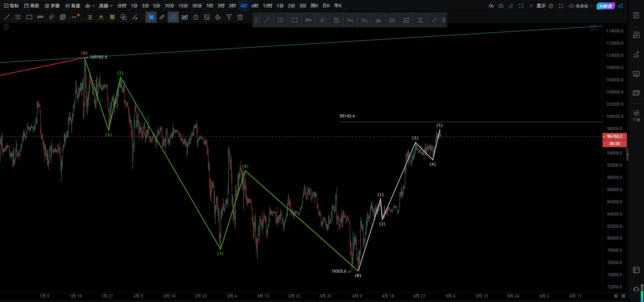This screenshot has height=302, width=644.
Task: Open chart settings hexagon icon
Action: click(x=551, y=6)
